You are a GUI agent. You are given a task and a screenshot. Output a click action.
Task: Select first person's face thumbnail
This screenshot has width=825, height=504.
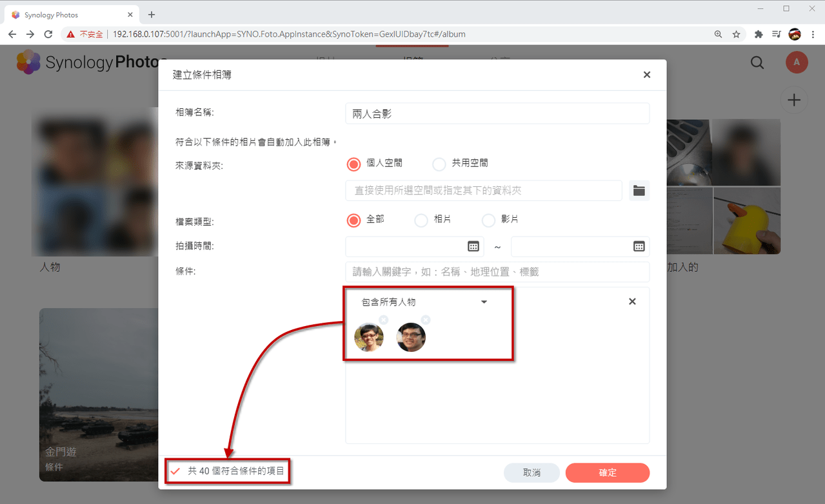coord(369,337)
